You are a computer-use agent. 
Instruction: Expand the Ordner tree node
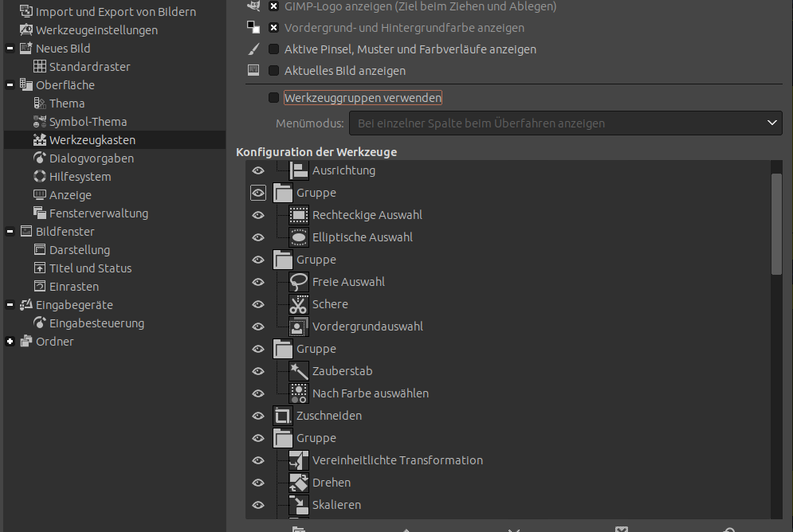pos(10,342)
